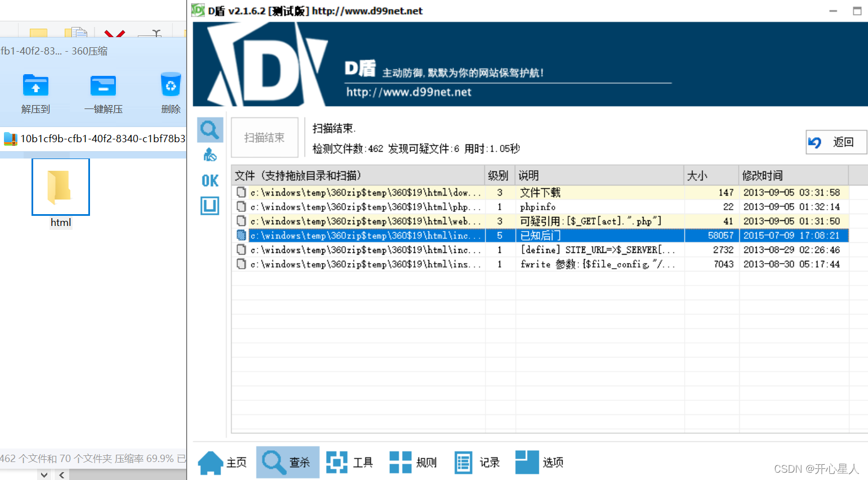Click modified time 2013-08-29 02:26:46

coord(791,250)
